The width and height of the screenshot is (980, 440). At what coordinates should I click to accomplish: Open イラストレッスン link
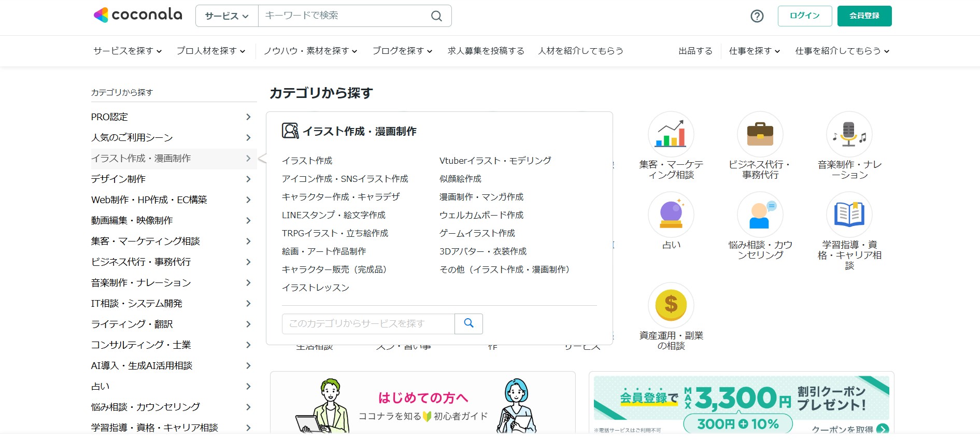click(x=316, y=288)
